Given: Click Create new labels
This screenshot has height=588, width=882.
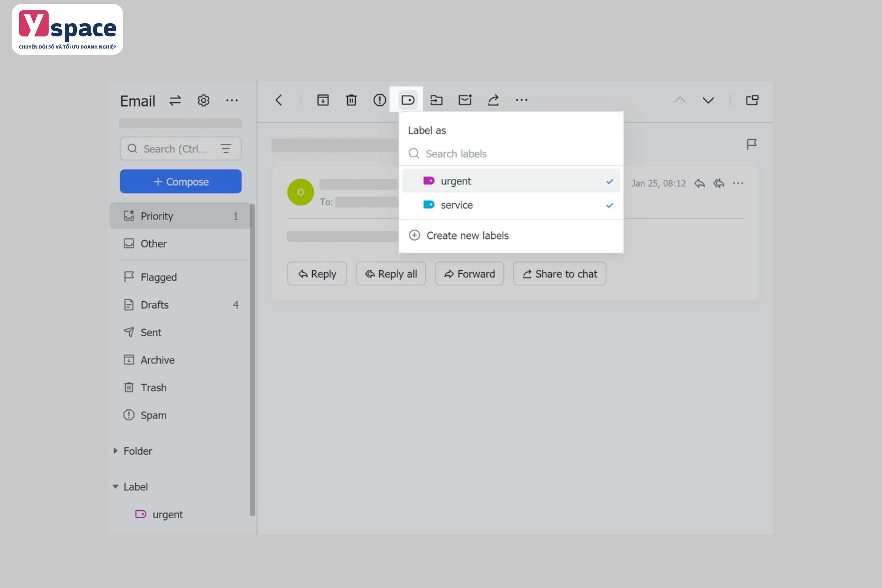Looking at the screenshot, I should (458, 235).
